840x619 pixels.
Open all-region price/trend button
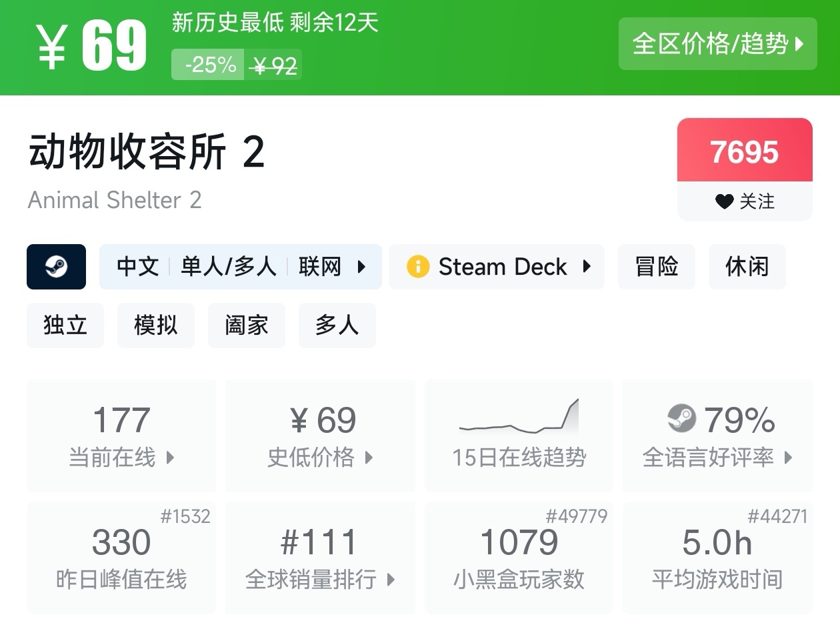pos(717,44)
